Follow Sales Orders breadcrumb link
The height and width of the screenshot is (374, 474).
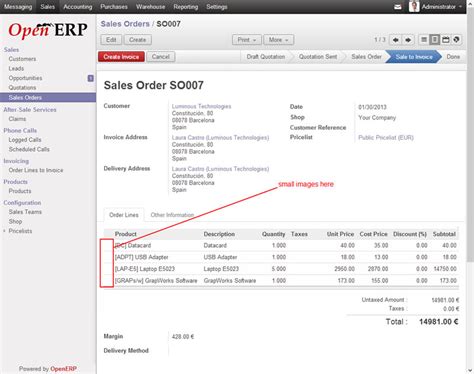pos(125,24)
